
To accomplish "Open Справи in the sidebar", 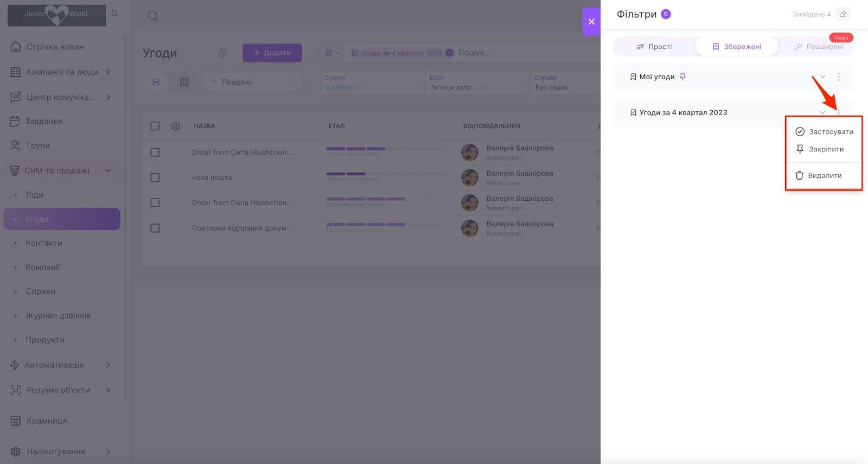I will tap(41, 291).
